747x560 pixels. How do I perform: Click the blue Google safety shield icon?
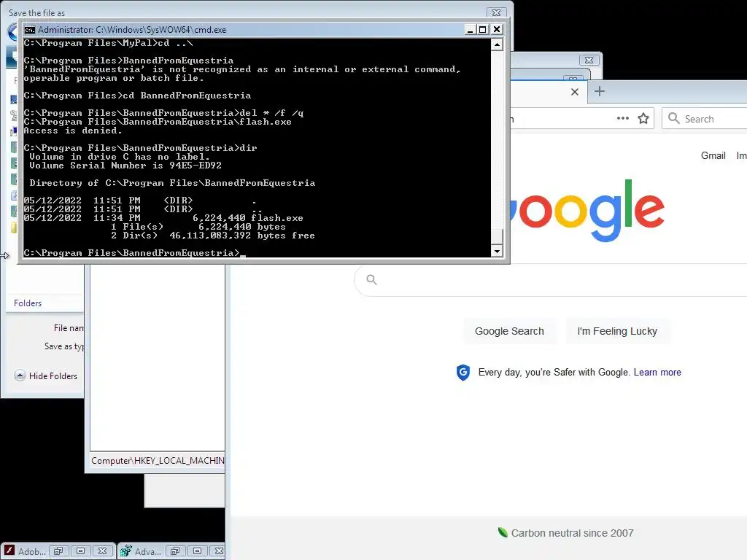tap(463, 373)
